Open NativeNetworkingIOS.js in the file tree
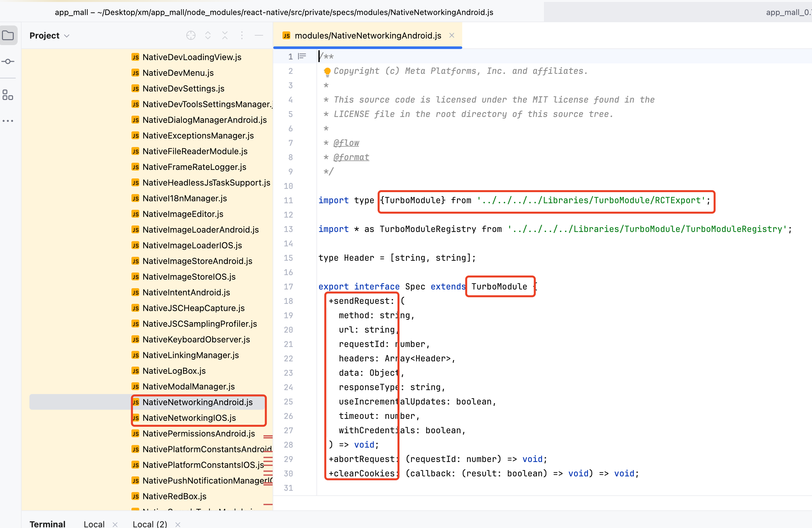Screen dimensions: 812x528 point(189,418)
